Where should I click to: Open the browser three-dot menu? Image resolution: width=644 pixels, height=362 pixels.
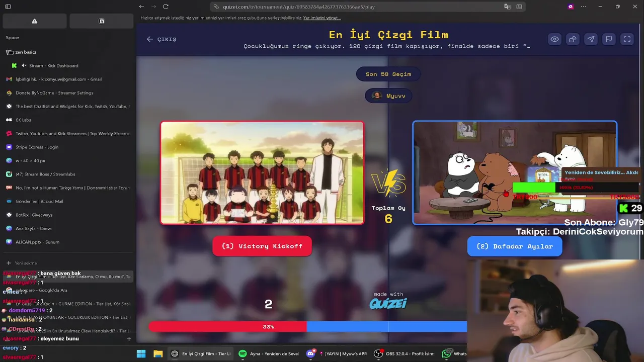click(584, 7)
